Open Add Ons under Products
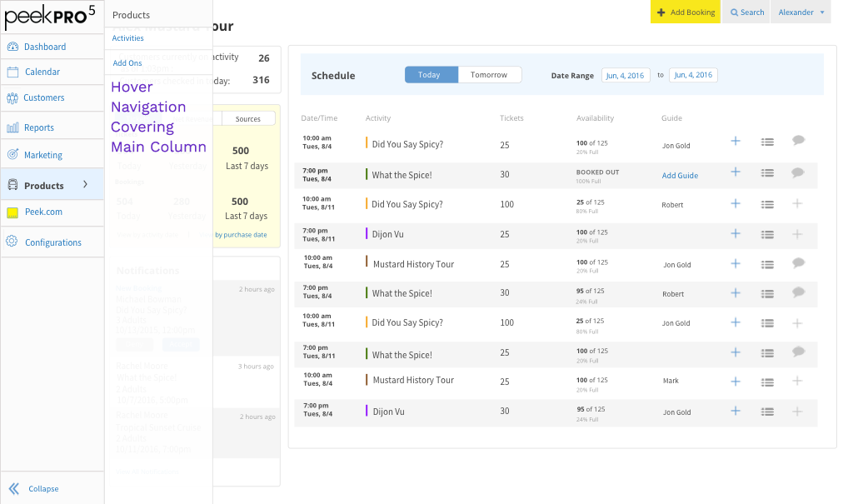Image resolution: width=853 pixels, height=504 pixels. [x=127, y=63]
